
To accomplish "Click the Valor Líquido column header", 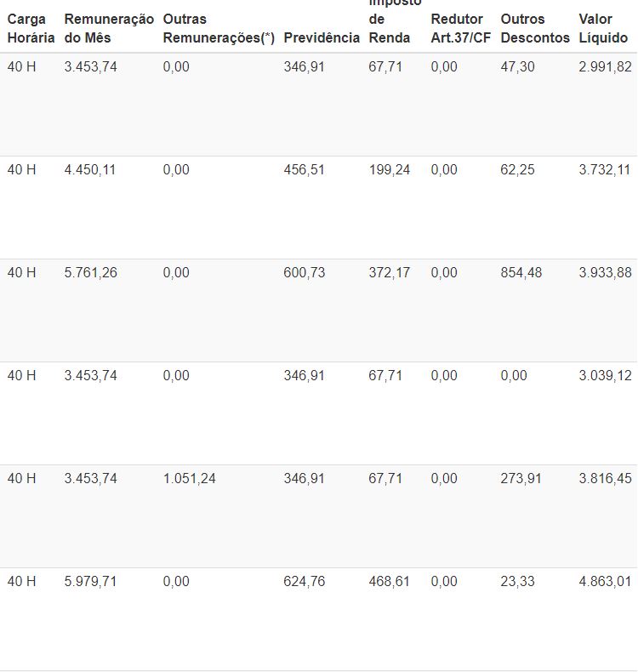I will (603, 28).
